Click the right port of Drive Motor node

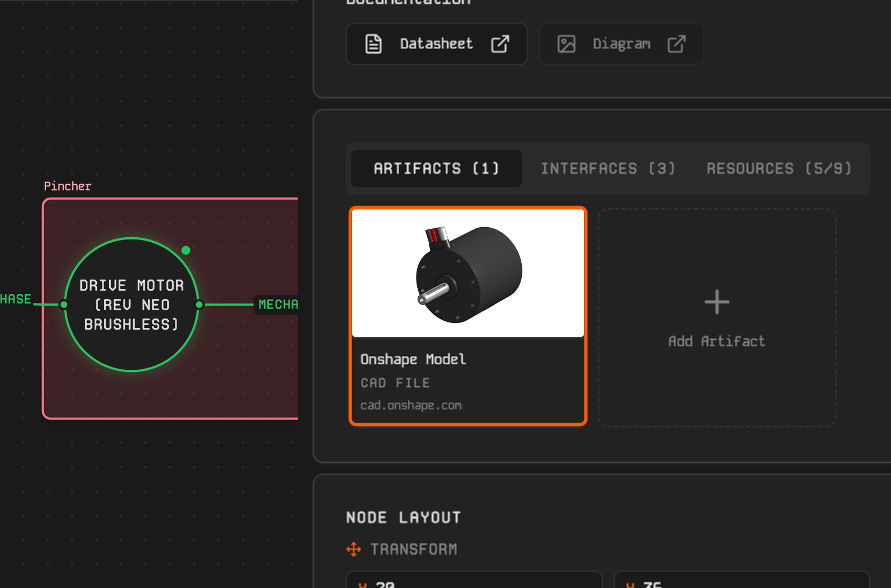click(x=199, y=305)
